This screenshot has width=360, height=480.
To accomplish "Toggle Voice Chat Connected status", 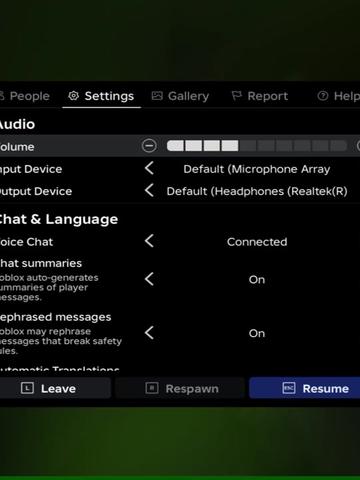I will click(x=257, y=242).
